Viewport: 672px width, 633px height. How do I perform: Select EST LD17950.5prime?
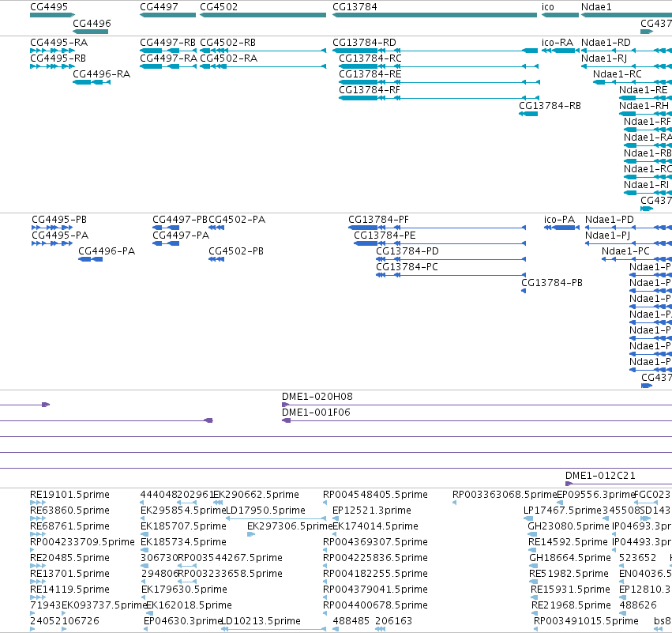[276, 518]
